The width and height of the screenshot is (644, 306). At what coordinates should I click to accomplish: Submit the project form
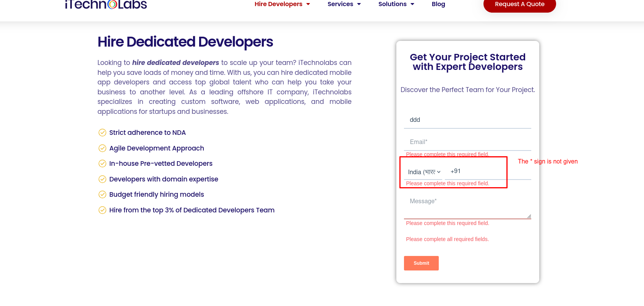(421, 263)
